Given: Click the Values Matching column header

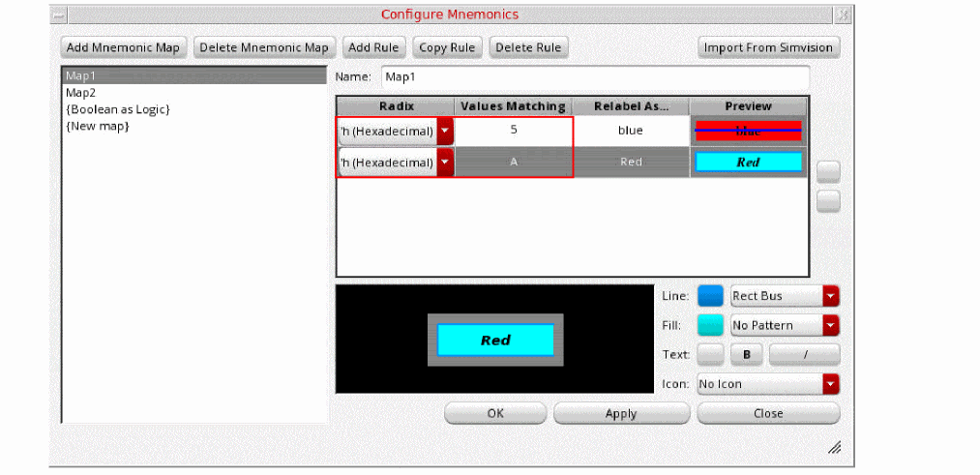Looking at the screenshot, I should [513, 106].
